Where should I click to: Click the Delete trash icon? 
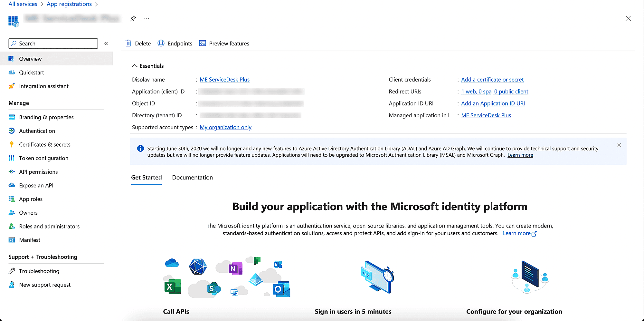(x=128, y=43)
